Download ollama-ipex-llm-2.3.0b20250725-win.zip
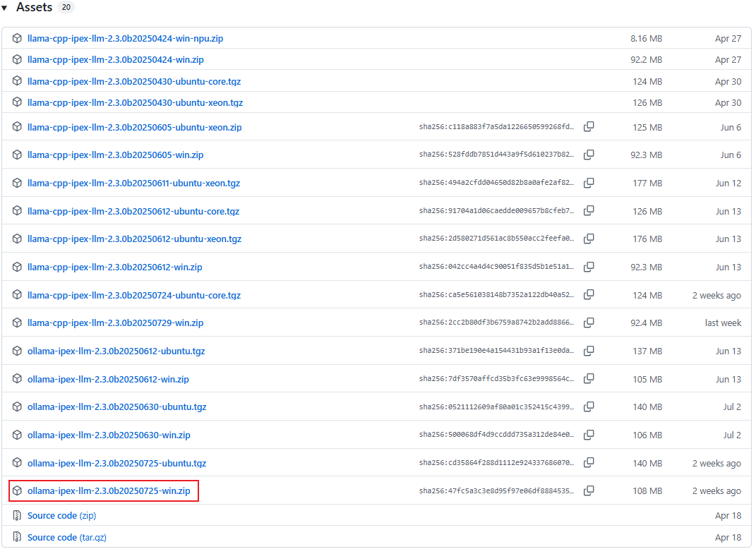 109,491
